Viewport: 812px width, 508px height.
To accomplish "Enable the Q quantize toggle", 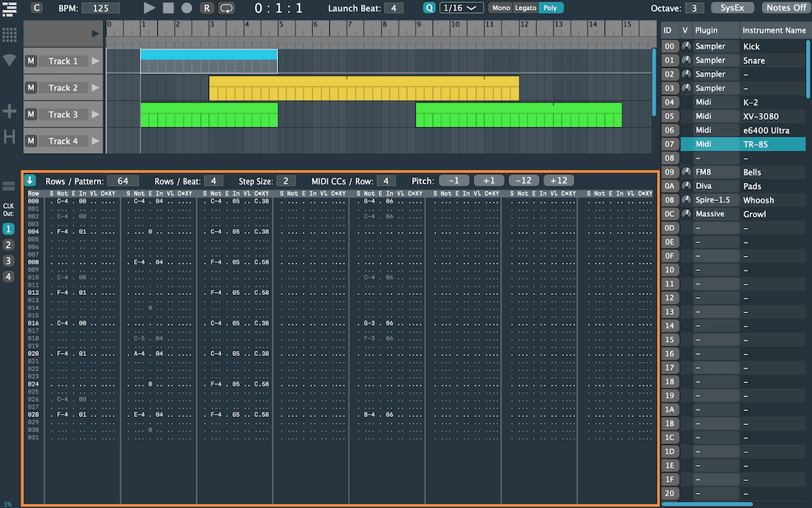I will click(x=429, y=8).
